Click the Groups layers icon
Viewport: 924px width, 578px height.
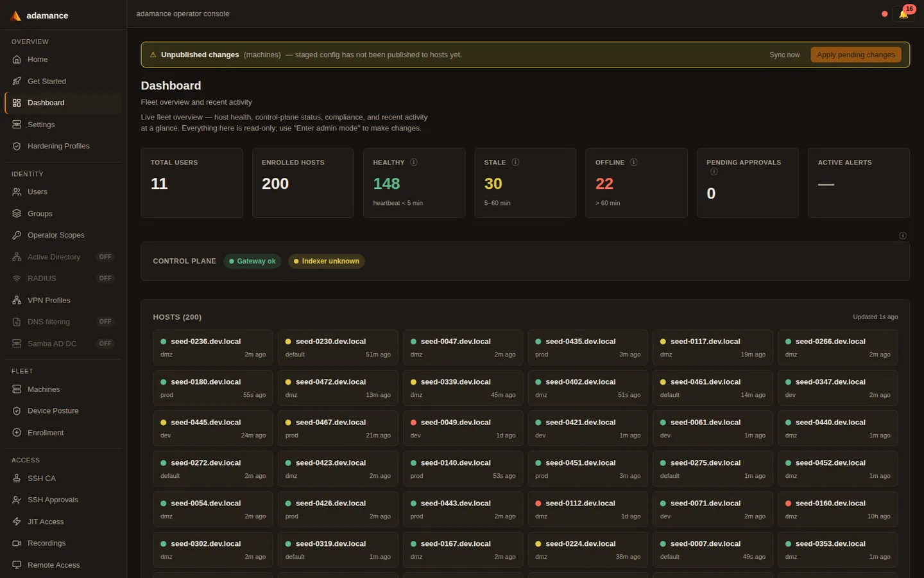tap(17, 213)
